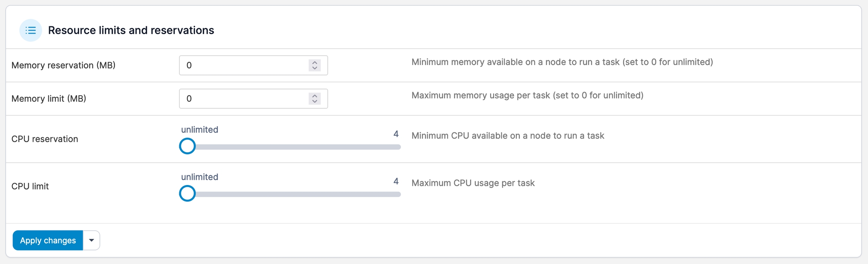Increase Memory limit with the up arrow

click(315, 96)
